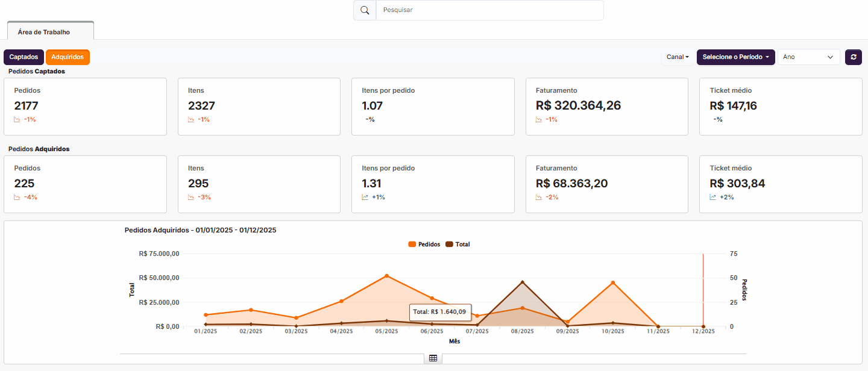This screenshot has height=371, width=868.
Task: Expand the Ano combo box
Action: click(808, 57)
